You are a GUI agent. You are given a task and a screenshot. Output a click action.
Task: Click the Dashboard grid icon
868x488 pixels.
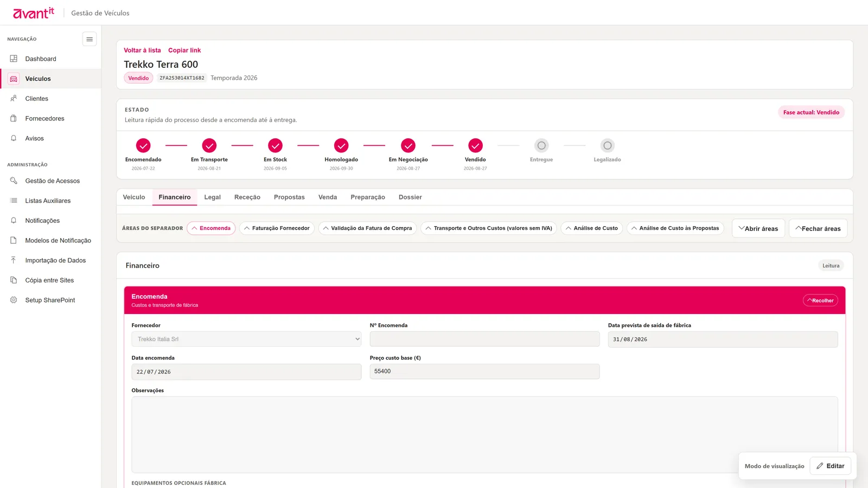point(14,59)
